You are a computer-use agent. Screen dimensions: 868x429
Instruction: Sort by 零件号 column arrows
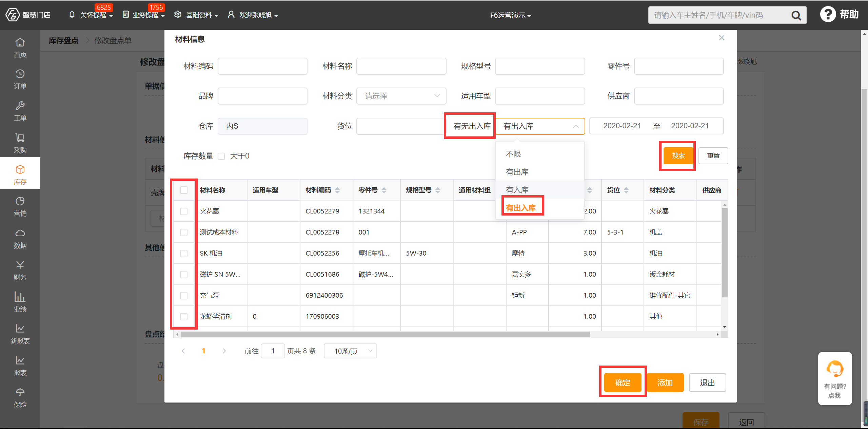coord(384,190)
